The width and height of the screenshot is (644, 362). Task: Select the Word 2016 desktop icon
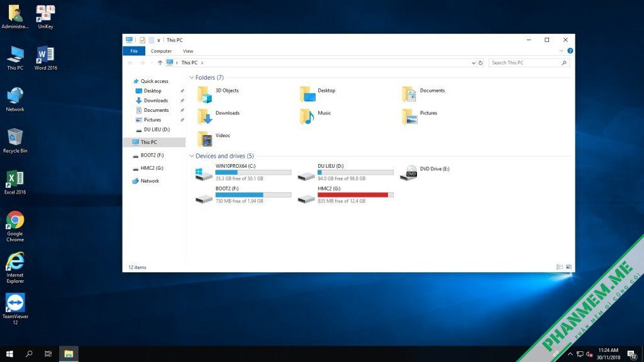45,58
